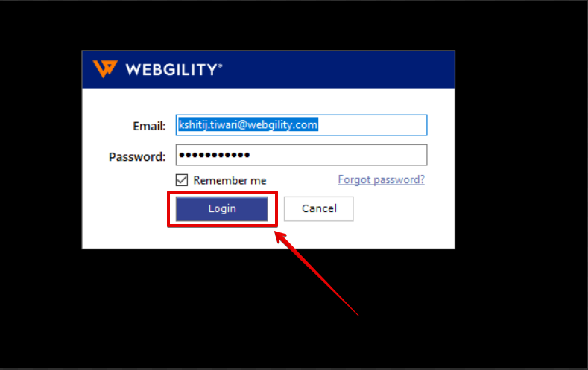This screenshot has height=370, width=588.
Task: Click blank white area below the Cancel button
Action: pyautogui.click(x=319, y=235)
